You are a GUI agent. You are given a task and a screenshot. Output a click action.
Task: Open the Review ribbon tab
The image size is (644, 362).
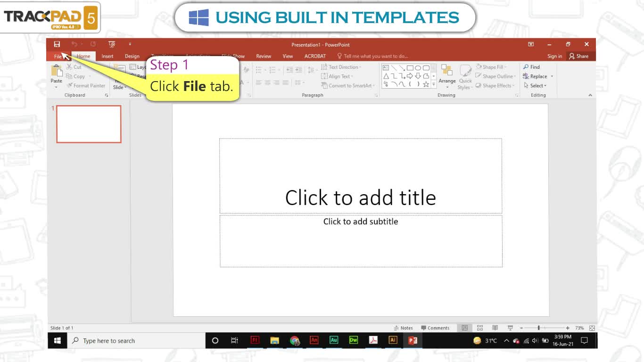point(264,56)
